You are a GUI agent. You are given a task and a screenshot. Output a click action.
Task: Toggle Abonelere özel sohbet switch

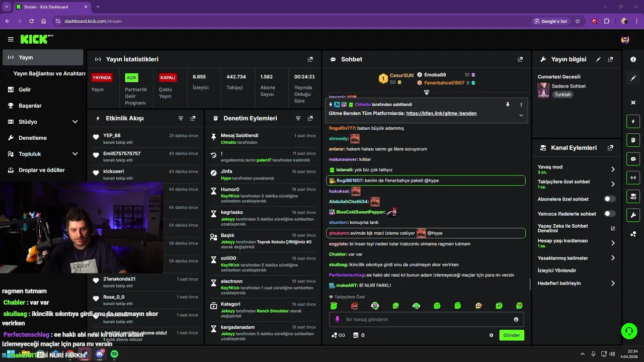point(609,199)
